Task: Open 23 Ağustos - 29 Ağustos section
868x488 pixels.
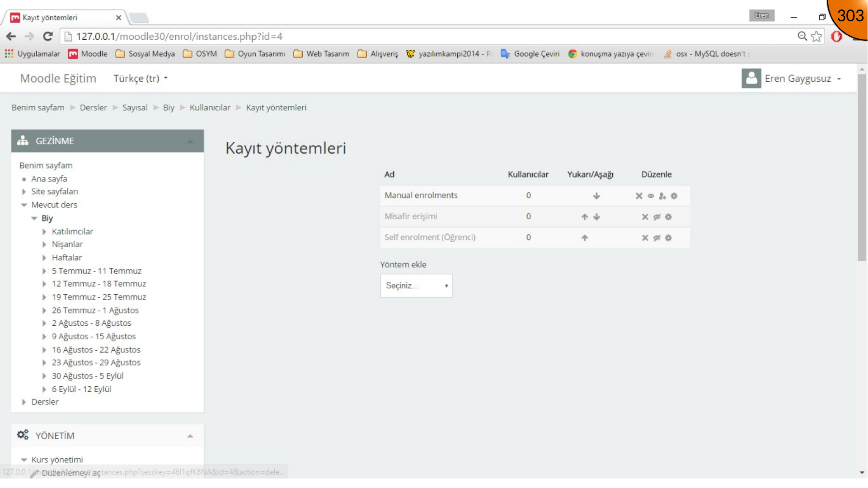Action: click(x=96, y=362)
